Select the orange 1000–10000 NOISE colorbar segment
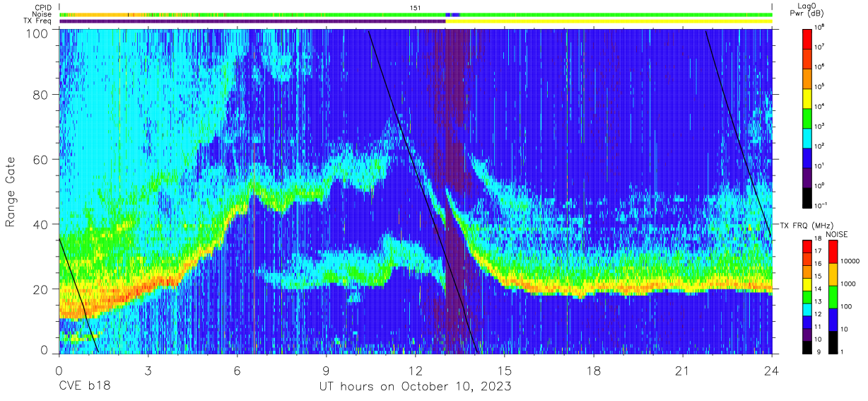 [833, 274]
